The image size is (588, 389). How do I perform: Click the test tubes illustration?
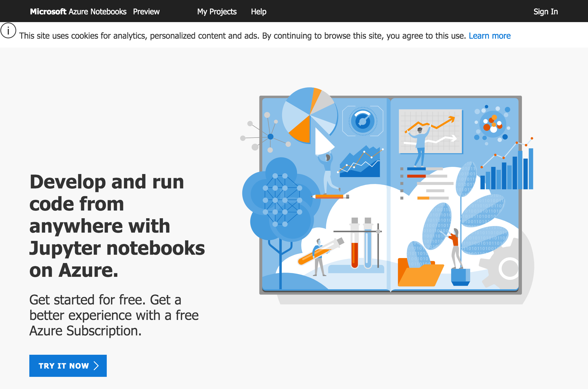(361, 249)
